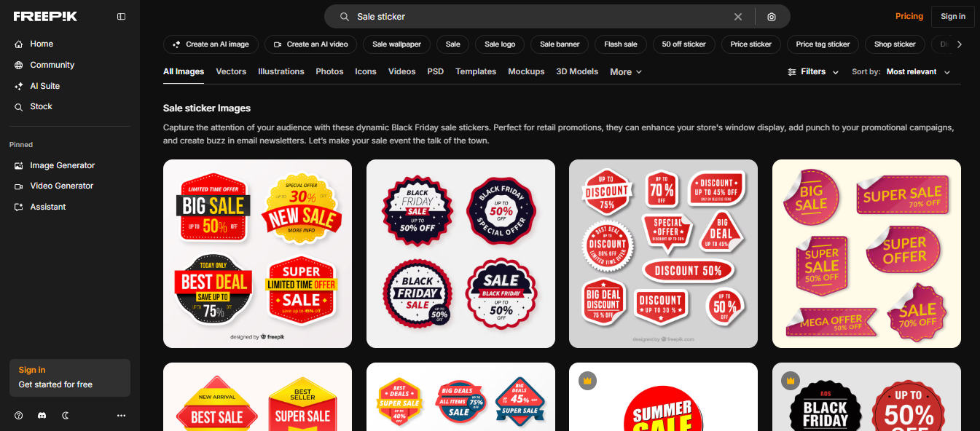This screenshot has width=980, height=431.
Task: Click the top Sign in button
Action: [953, 16]
